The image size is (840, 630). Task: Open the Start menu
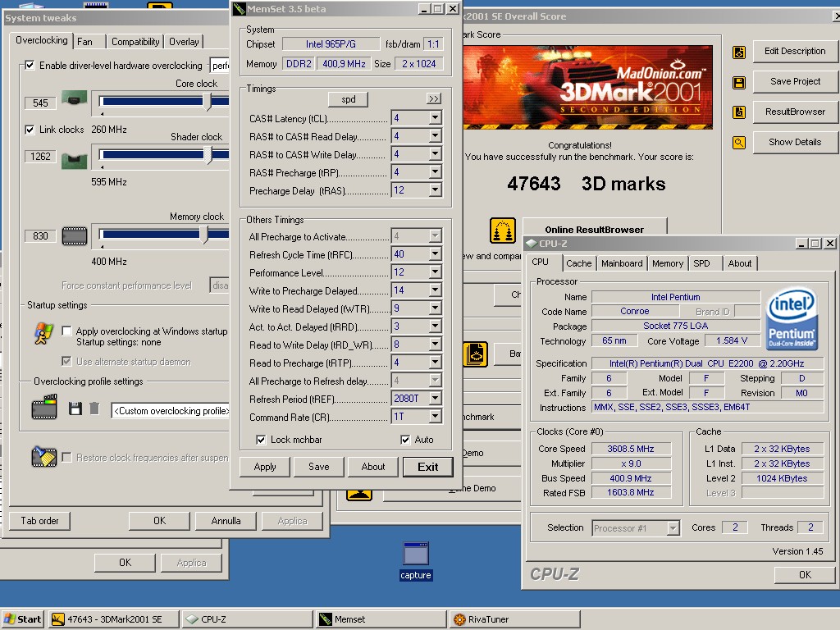point(22,619)
